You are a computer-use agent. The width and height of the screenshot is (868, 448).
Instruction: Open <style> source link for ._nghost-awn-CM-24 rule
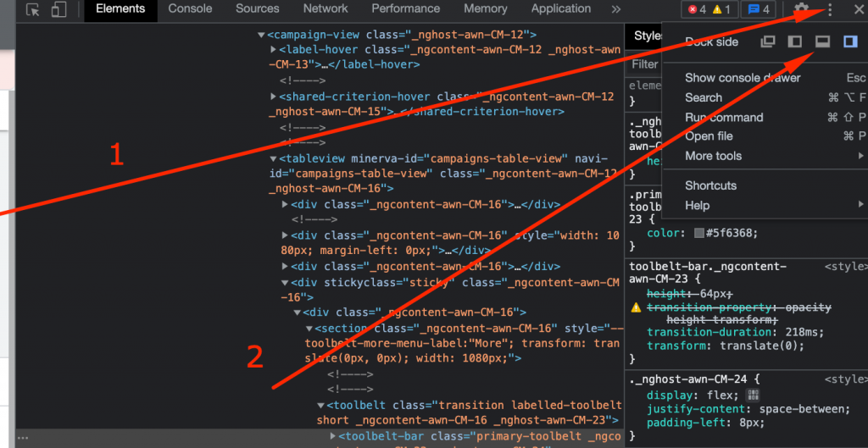click(x=846, y=379)
